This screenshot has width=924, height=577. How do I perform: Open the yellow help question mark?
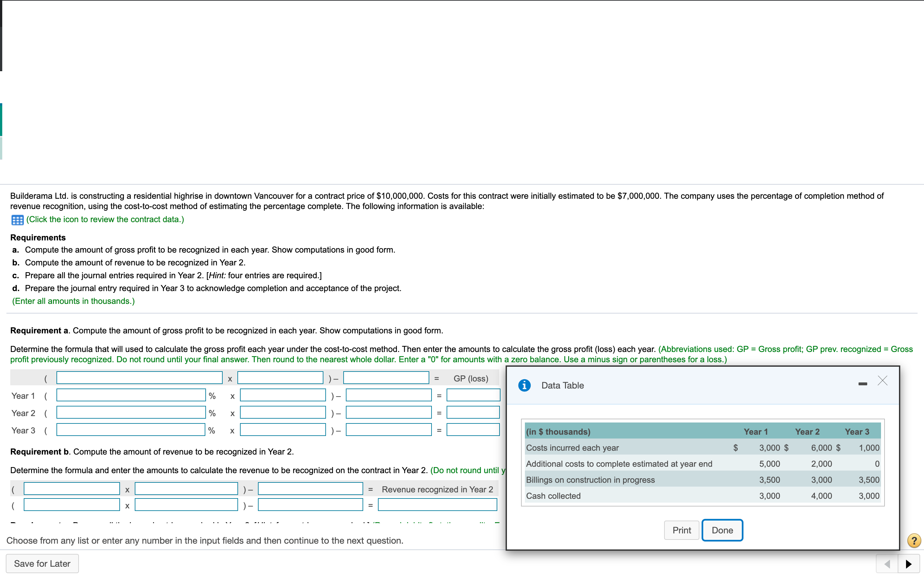(914, 540)
